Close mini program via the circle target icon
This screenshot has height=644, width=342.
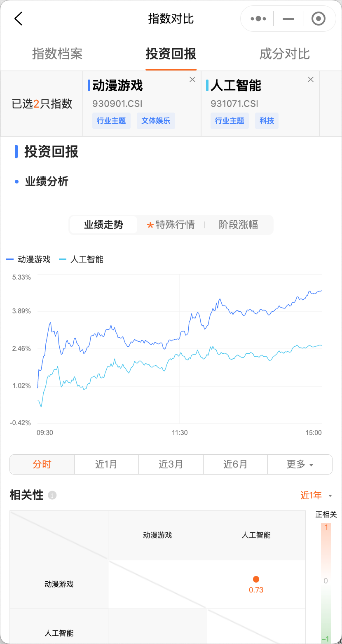click(x=319, y=19)
